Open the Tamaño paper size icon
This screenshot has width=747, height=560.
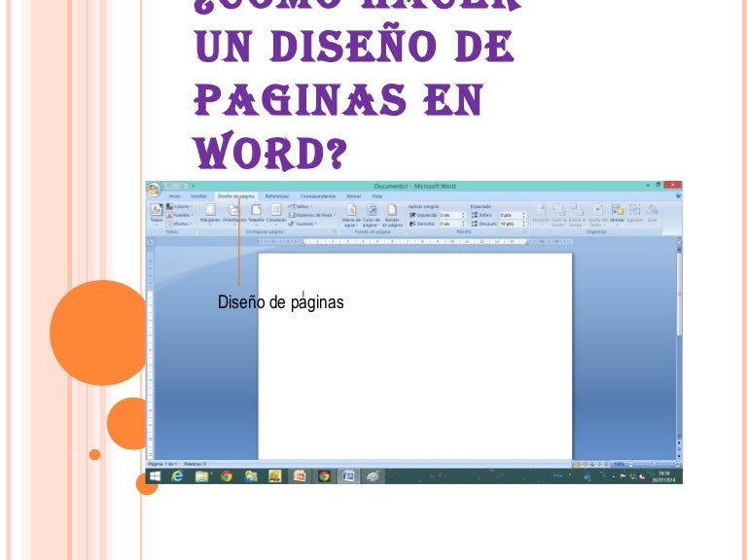pos(256,210)
